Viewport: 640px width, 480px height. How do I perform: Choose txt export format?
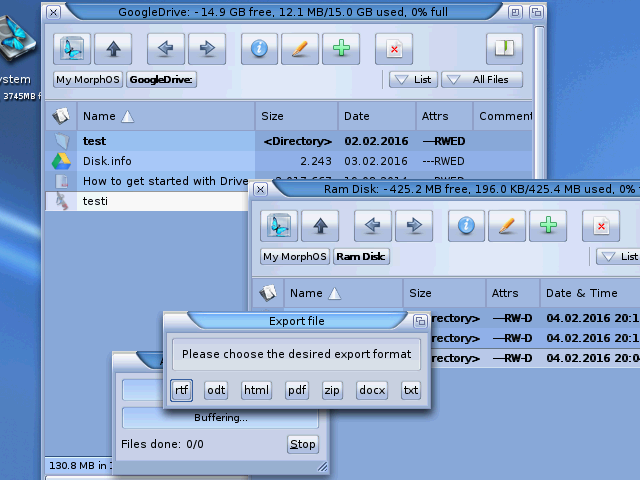[x=411, y=390]
